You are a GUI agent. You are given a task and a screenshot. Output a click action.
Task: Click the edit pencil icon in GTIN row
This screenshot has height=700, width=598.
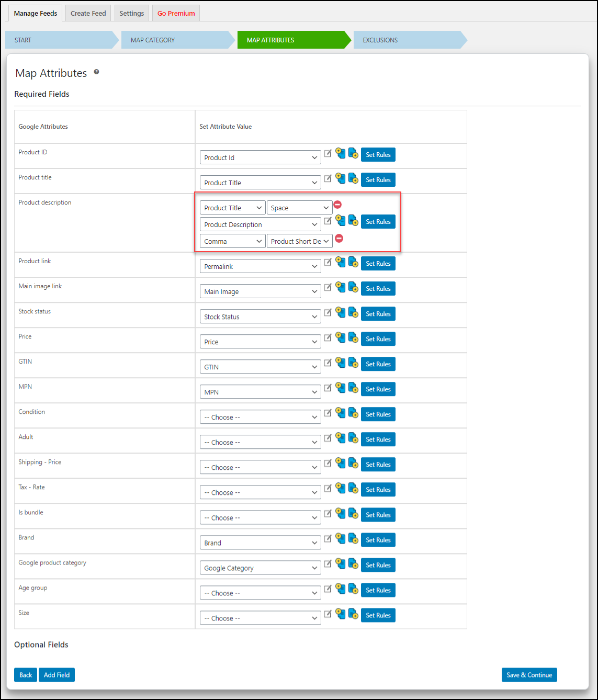[328, 363]
